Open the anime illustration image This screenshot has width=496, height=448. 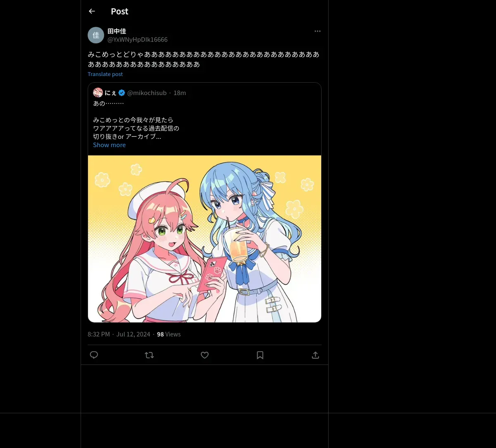coord(205,239)
